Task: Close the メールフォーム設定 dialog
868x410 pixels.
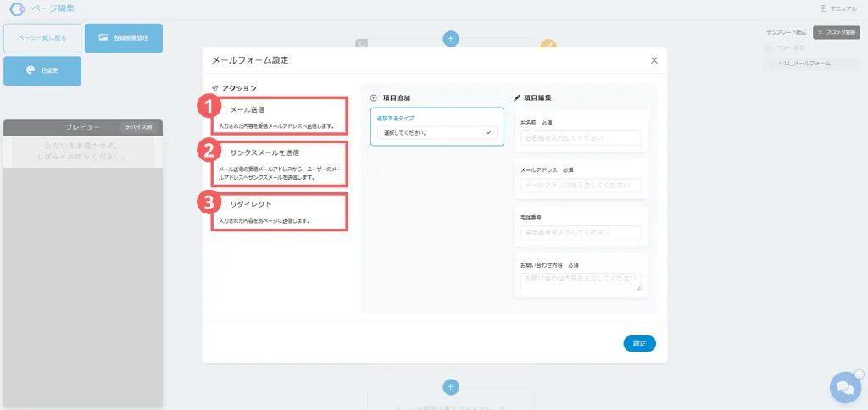Action: (654, 60)
